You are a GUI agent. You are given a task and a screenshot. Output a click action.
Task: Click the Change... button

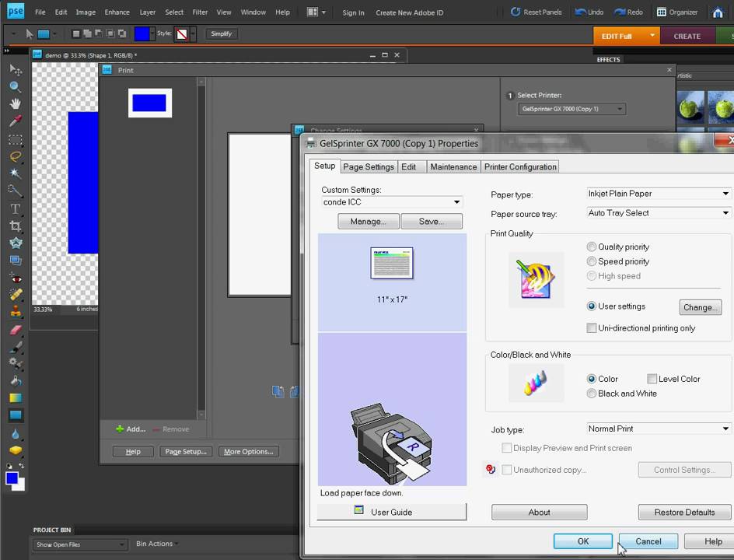point(701,307)
